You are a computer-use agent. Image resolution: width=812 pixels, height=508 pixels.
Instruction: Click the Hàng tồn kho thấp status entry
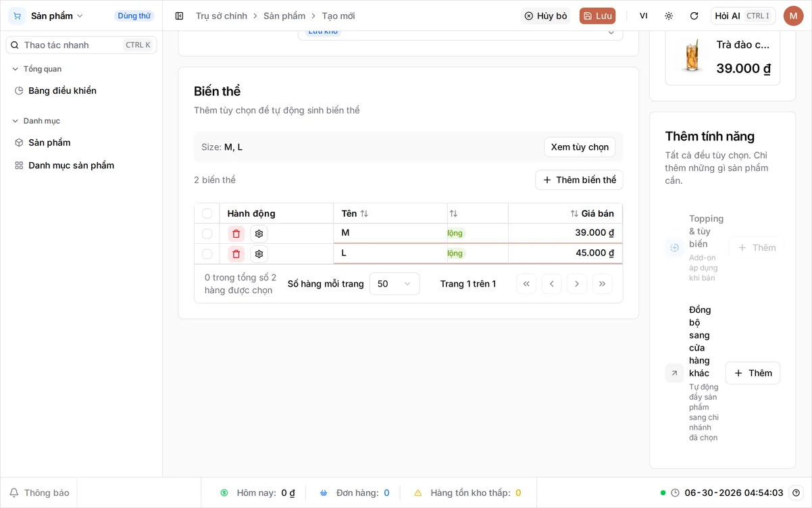[467, 493]
